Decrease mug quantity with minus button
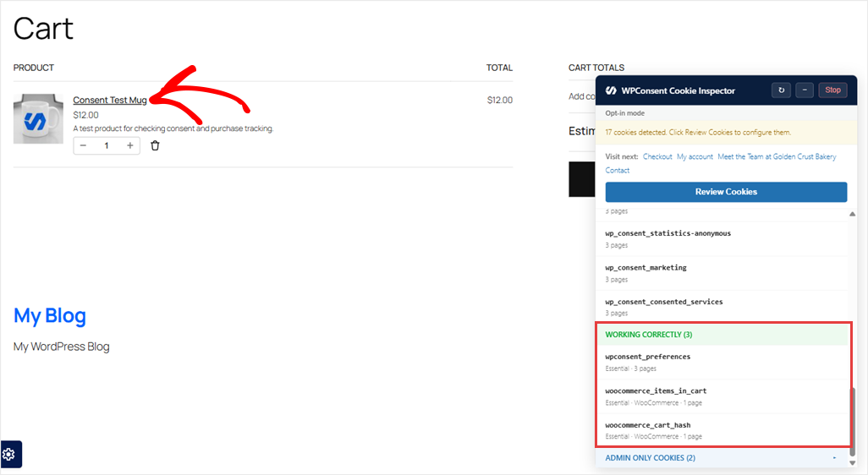Viewport: 868px width, 475px height. coord(83,145)
